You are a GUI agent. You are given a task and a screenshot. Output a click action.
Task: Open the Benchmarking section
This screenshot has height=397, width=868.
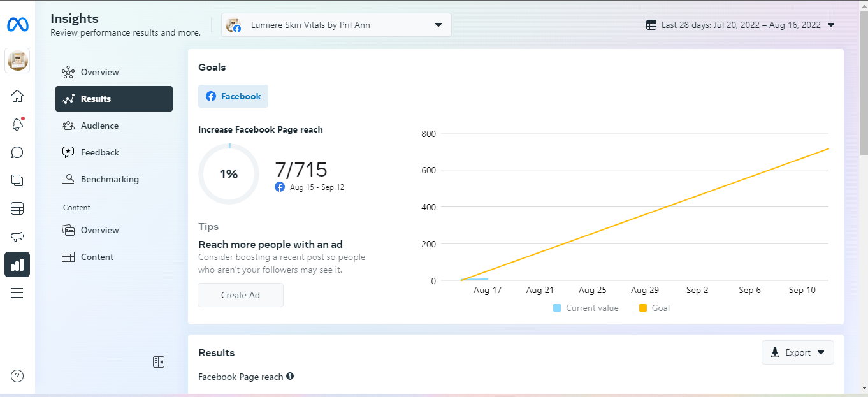click(x=110, y=179)
